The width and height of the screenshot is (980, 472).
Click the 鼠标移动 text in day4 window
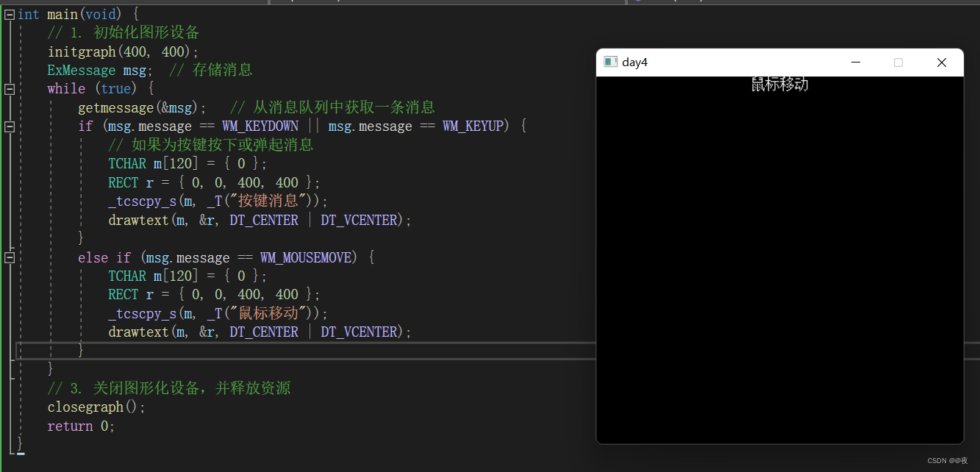(x=780, y=85)
